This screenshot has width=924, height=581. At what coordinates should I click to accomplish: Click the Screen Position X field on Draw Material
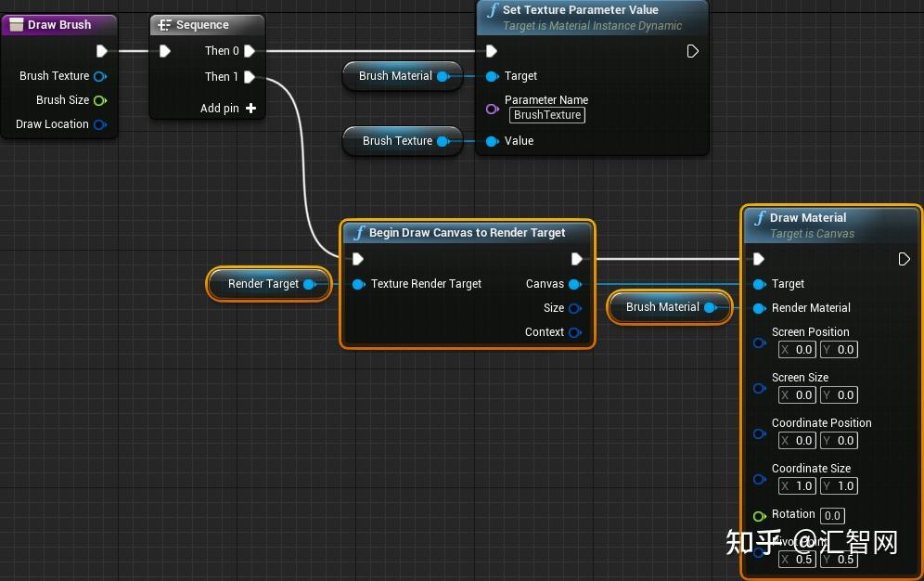point(797,350)
